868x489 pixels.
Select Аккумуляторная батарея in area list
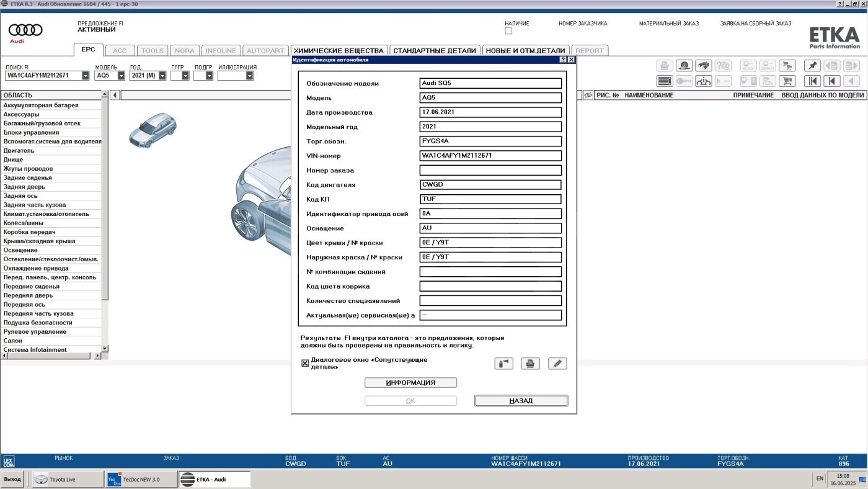click(51, 105)
